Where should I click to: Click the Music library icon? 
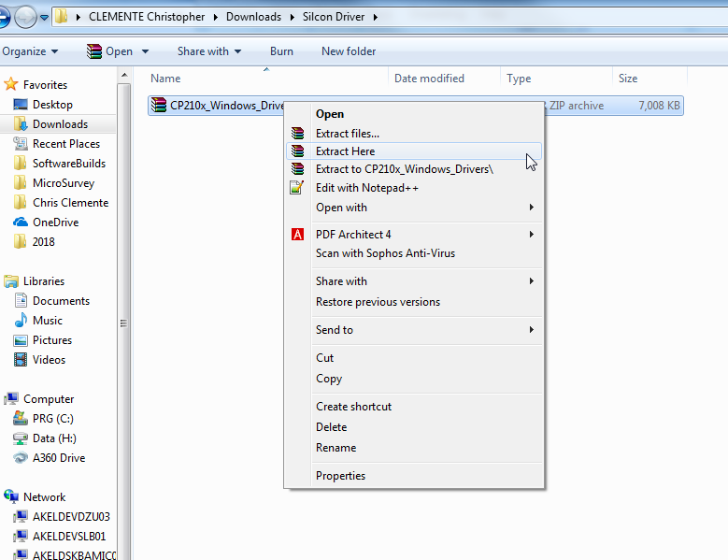coord(21,321)
